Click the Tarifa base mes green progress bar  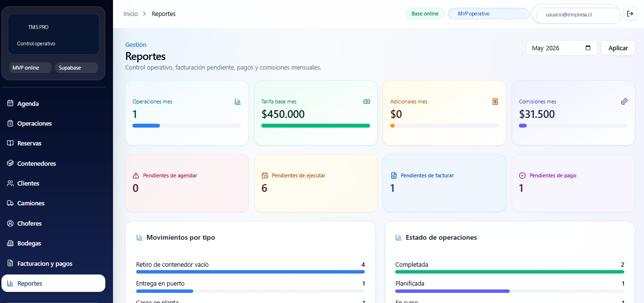[x=315, y=126]
